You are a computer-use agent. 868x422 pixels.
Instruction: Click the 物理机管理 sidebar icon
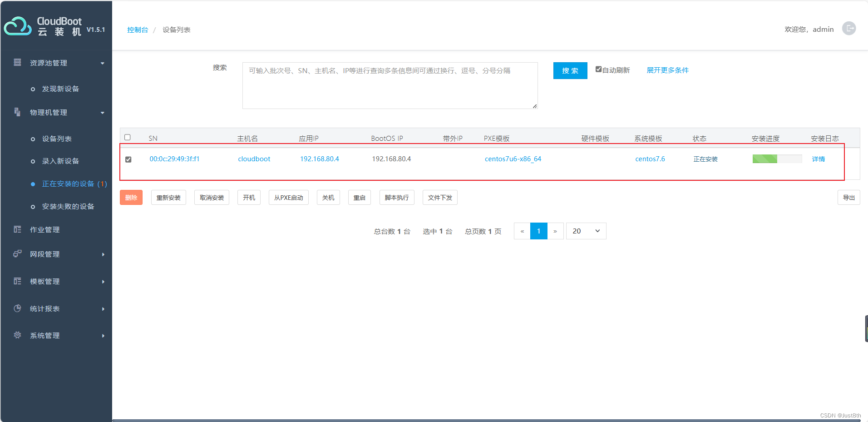17,112
